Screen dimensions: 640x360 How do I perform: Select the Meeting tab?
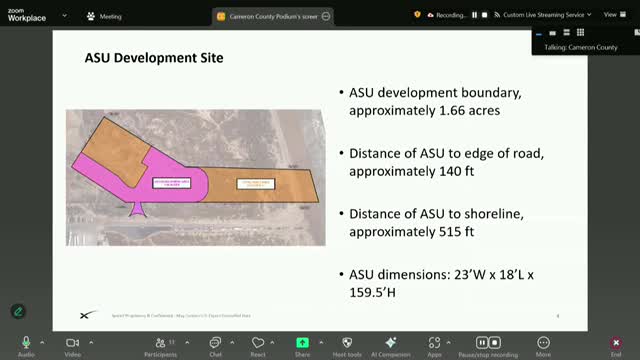coord(104,16)
